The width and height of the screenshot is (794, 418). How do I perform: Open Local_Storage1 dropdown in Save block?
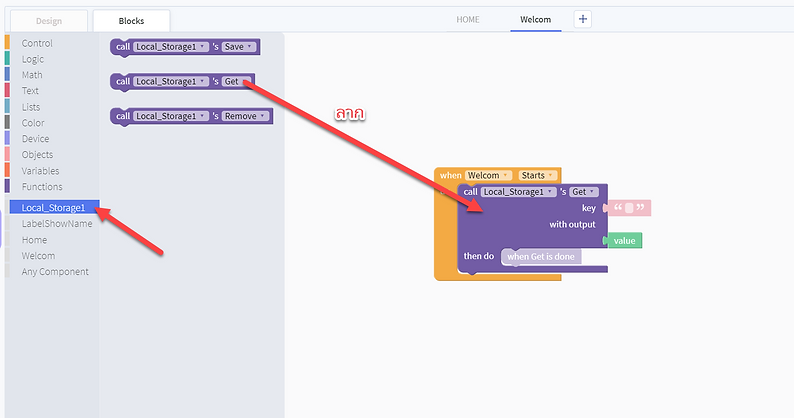point(171,47)
